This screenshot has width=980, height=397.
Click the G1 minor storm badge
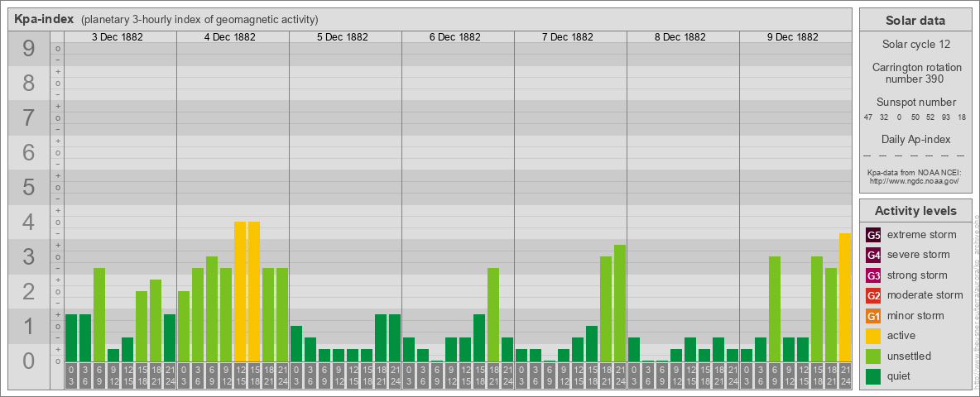coord(873,315)
